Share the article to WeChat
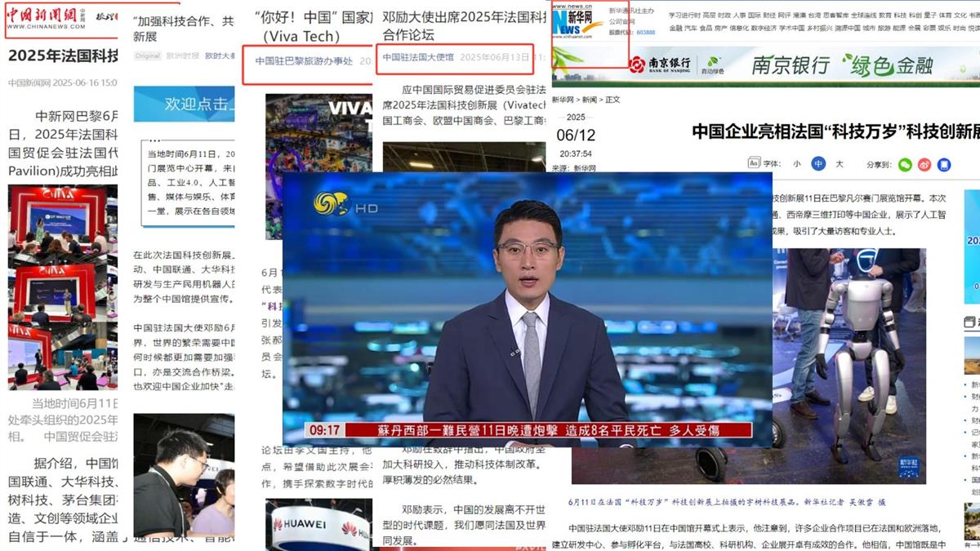 pyautogui.click(x=905, y=164)
